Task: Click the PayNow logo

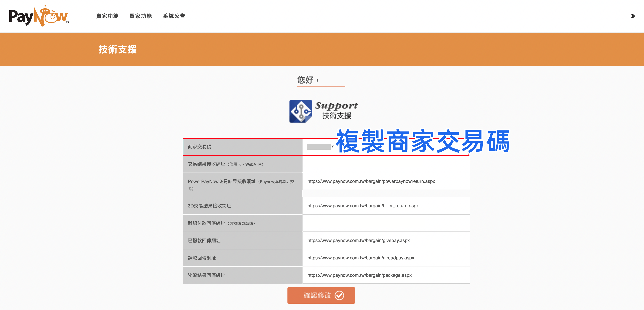Action: pyautogui.click(x=39, y=16)
